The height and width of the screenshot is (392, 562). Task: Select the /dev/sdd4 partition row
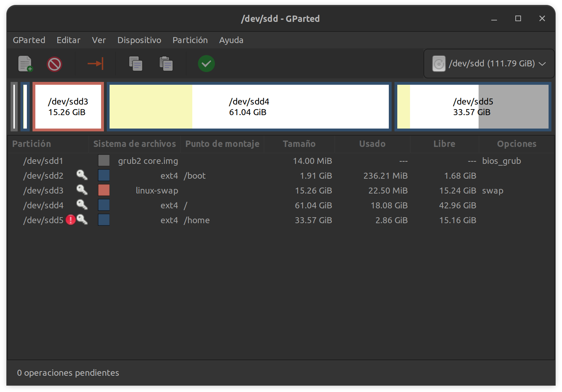click(x=281, y=206)
